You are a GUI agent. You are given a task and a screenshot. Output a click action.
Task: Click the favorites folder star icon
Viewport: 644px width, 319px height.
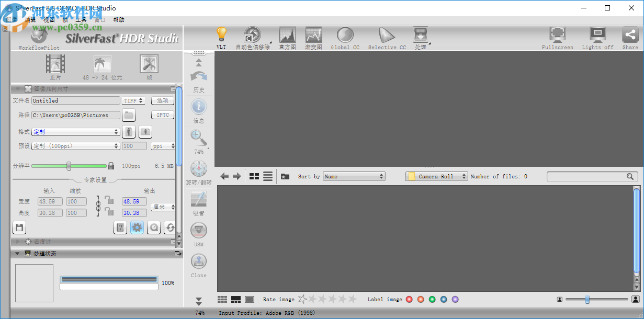tap(285, 177)
